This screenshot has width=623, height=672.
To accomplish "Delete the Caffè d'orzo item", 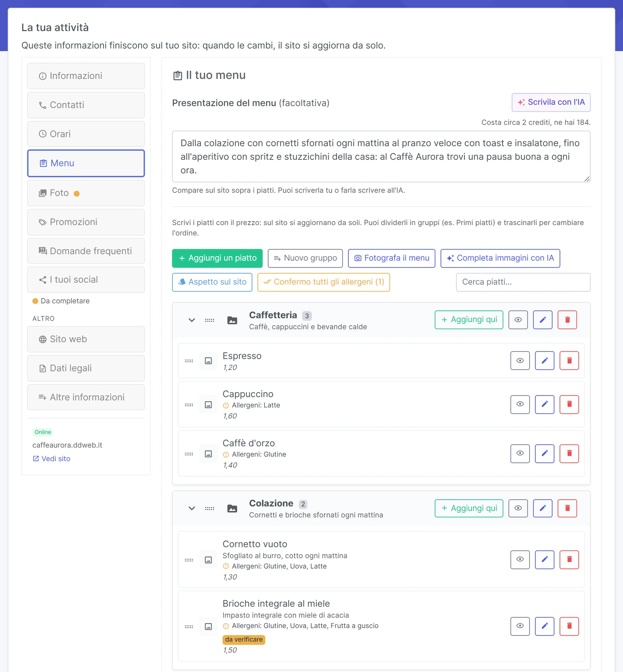I will [x=569, y=453].
